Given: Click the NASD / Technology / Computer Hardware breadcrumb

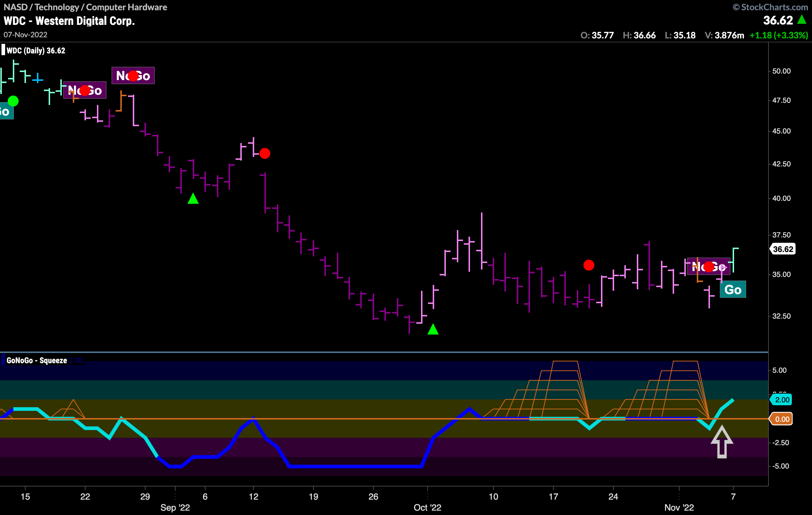Looking at the screenshot, I should [x=85, y=7].
